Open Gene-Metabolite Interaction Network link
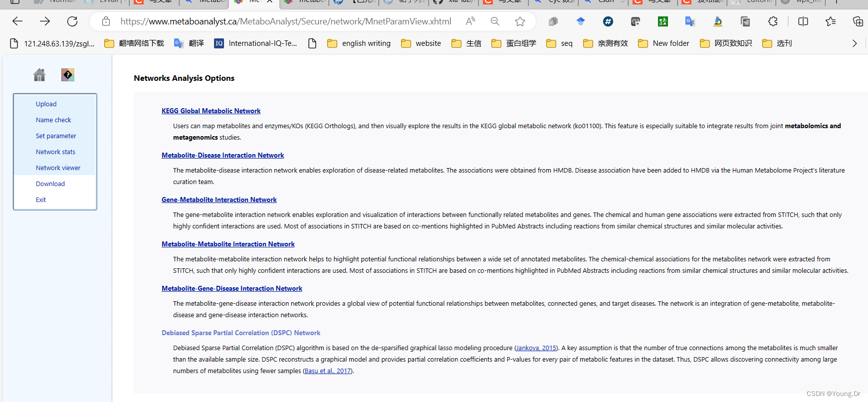This screenshot has height=402, width=868. pyautogui.click(x=219, y=200)
